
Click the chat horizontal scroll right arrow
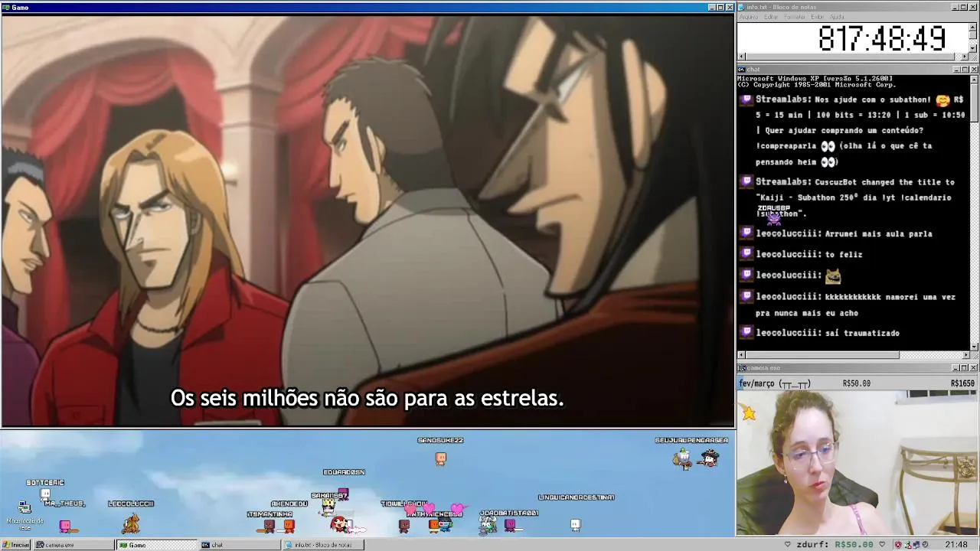(965, 355)
